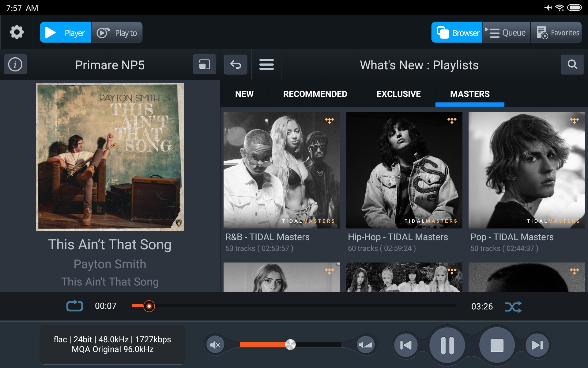
Task: Click the Hip-Hop - TIDAL Masters title
Action: 398,237
